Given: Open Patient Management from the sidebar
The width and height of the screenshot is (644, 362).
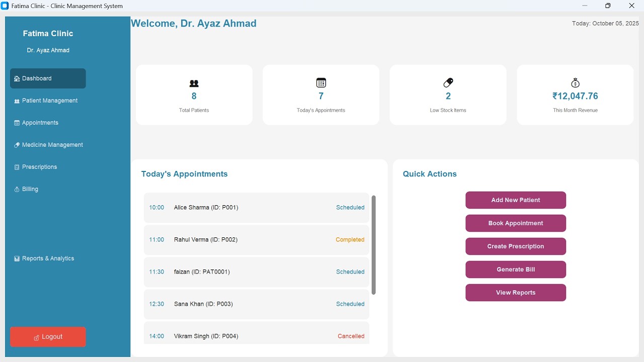Looking at the screenshot, I should click(48, 101).
